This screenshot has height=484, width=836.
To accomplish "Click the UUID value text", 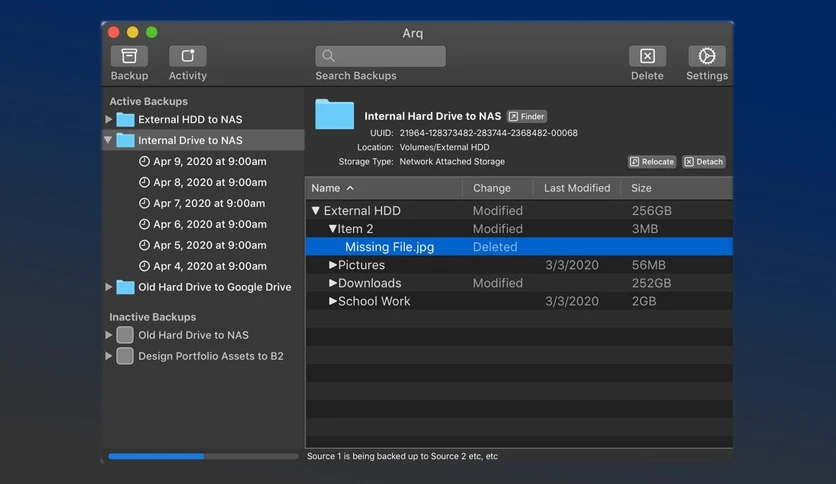I will coord(488,133).
